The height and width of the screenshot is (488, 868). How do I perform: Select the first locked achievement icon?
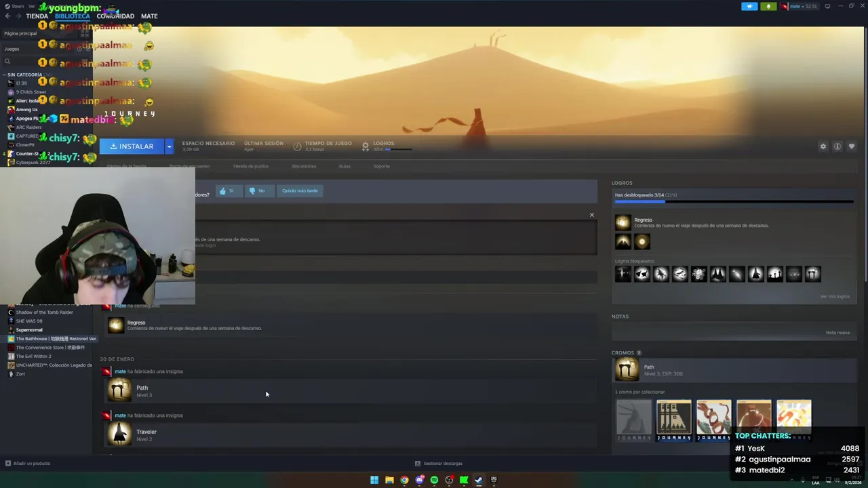[x=623, y=274]
